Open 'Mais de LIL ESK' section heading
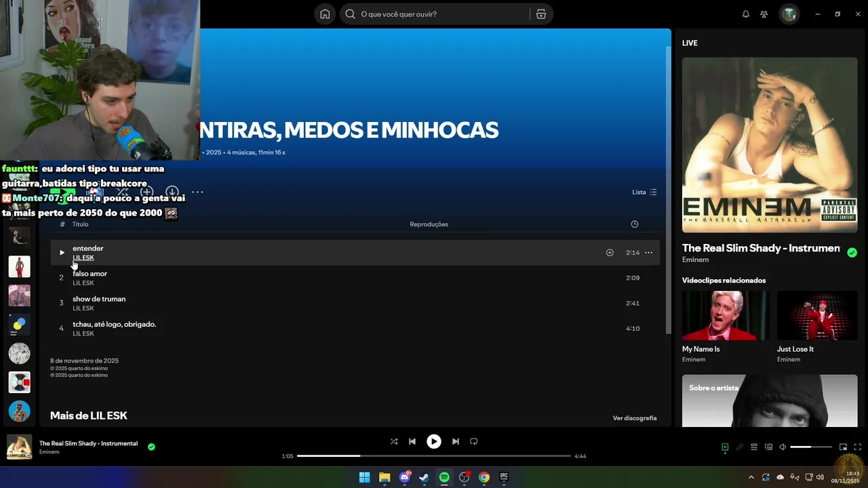Image resolution: width=868 pixels, height=488 pixels. coord(89,415)
